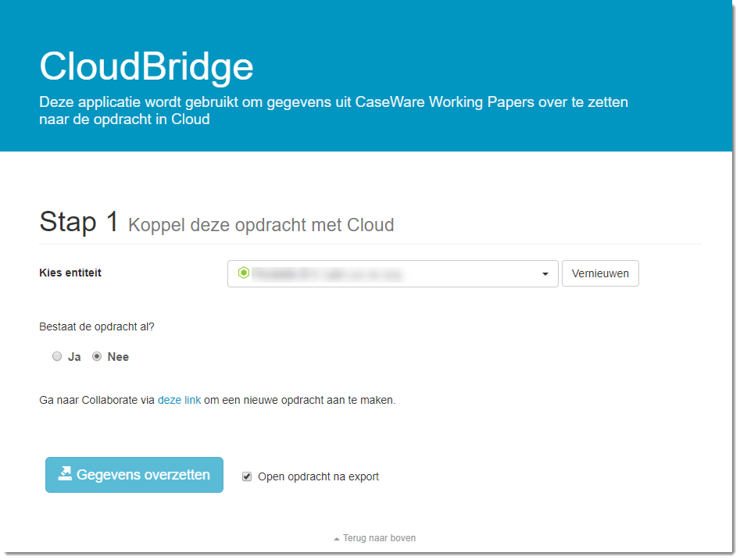The image size is (740, 560).
Task: Click the up-arrow icon beside Terug naar boven
Action: tap(337, 539)
